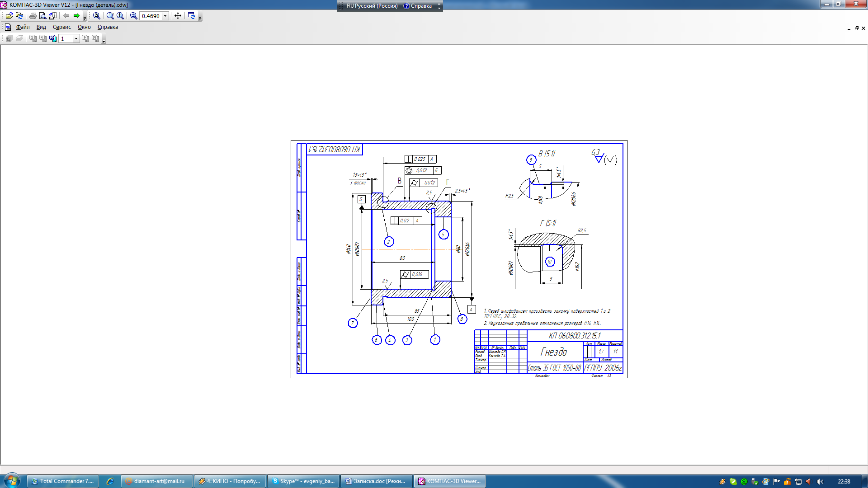The height and width of the screenshot is (488, 868).
Task: Click the Winamp tray icon
Action: coord(722,482)
